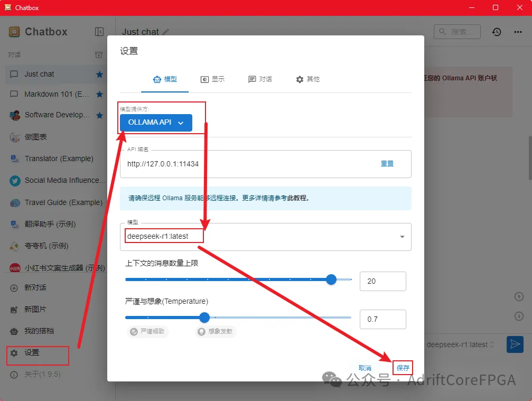
Task: Adjust the 上下文的消息数量上限 slider
Action: (238, 279)
